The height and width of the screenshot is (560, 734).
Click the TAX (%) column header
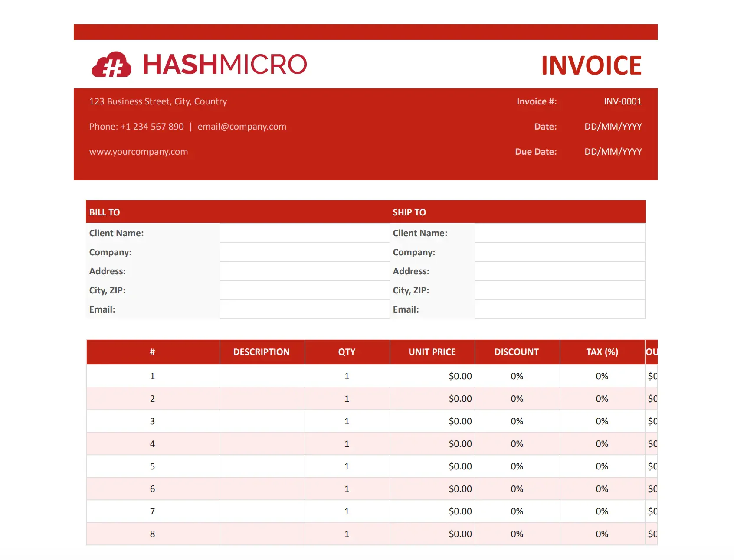602,352
